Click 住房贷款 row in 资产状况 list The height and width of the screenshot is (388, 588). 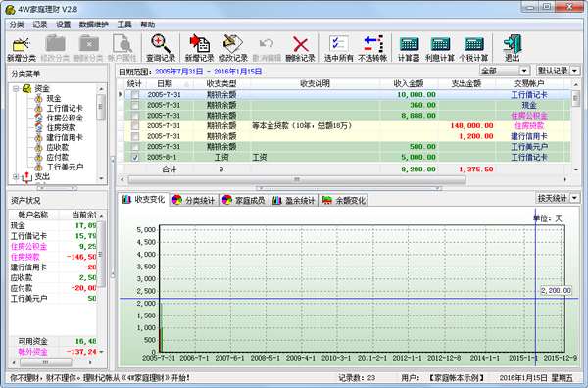[53, 257]
